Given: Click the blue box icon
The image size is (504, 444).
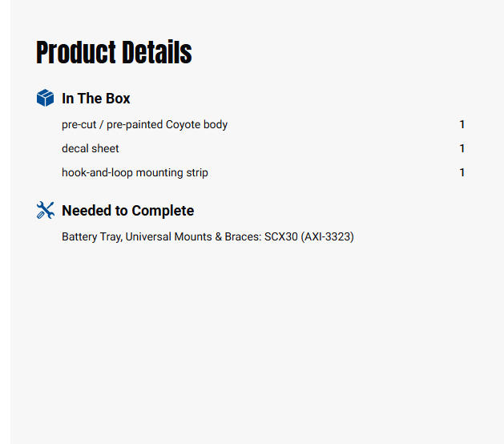Looking at the screenshot, I should point(46,98).
